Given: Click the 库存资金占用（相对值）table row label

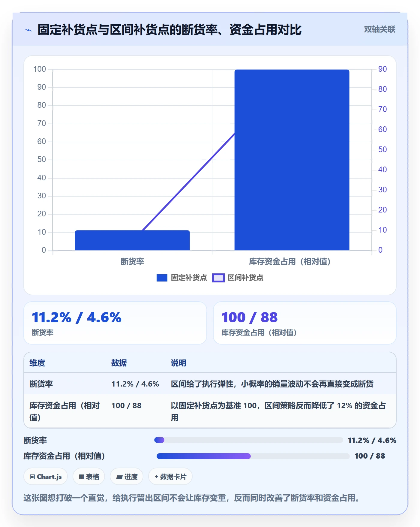Looking at the screenshot, I should point(64,411).
